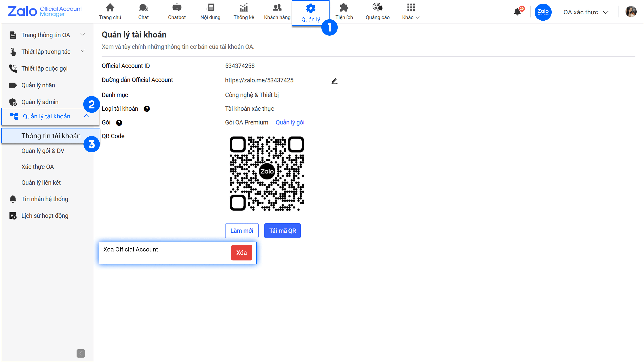Viewport: 644px width, 362px height.
Task: Click the Thống kê statistics icon
Action: 244,8
